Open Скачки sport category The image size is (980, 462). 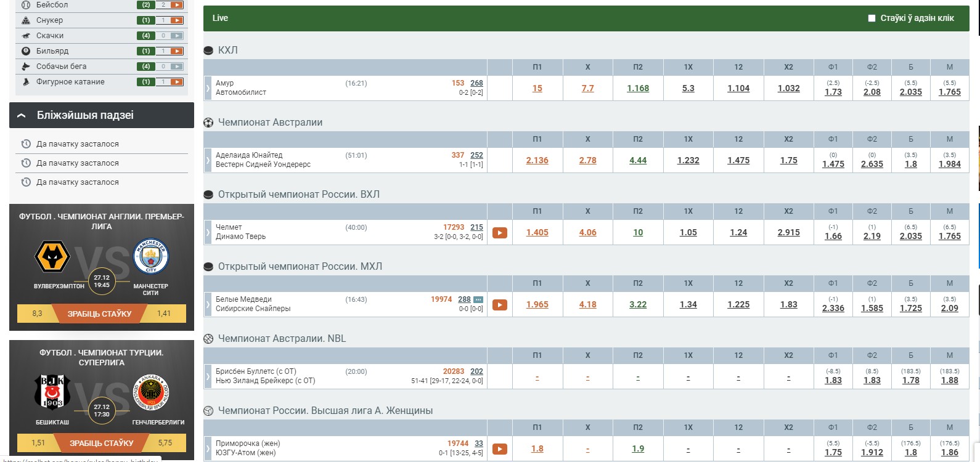[x=50, y=36]
